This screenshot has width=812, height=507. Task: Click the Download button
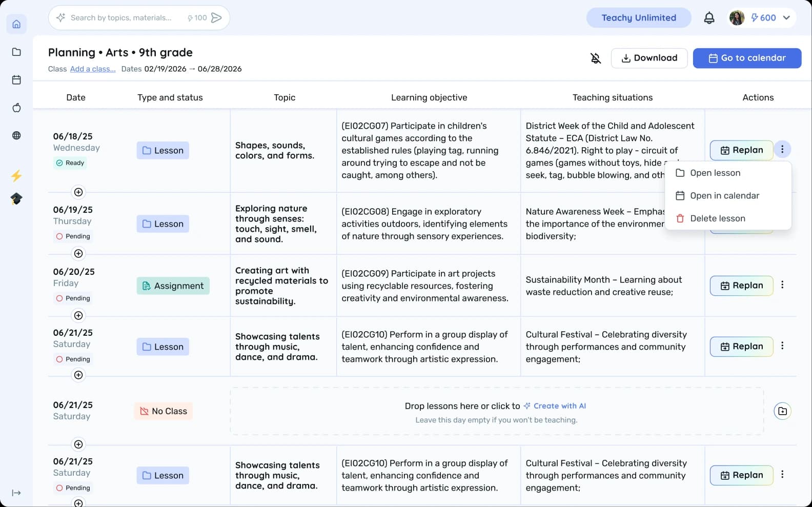pos(649,58)
